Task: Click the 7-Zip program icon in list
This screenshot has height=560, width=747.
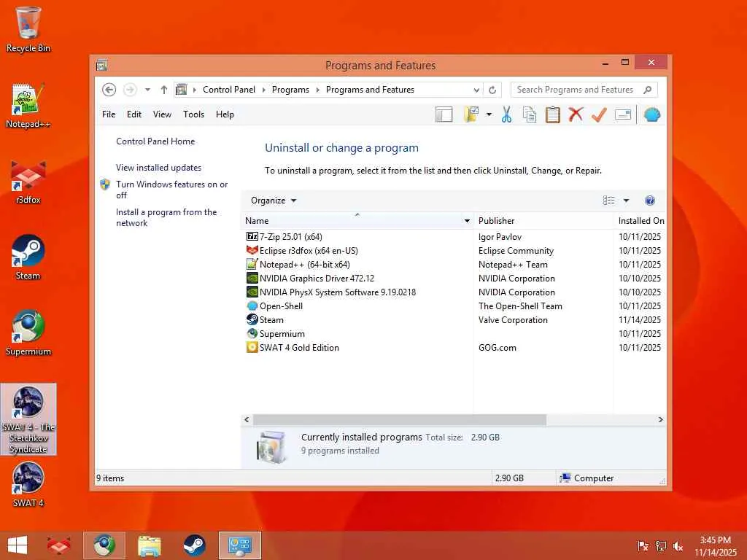Action: point(252,237)
